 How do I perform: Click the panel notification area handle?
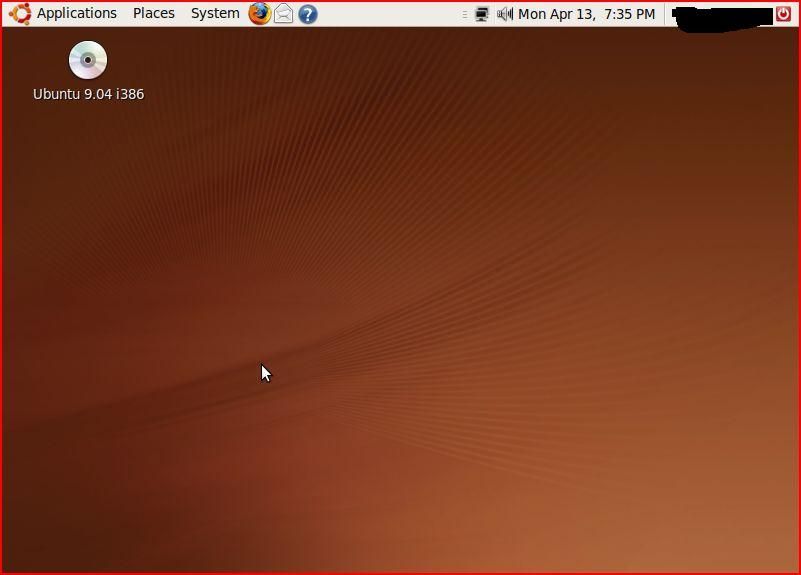[x=464, y=15]
